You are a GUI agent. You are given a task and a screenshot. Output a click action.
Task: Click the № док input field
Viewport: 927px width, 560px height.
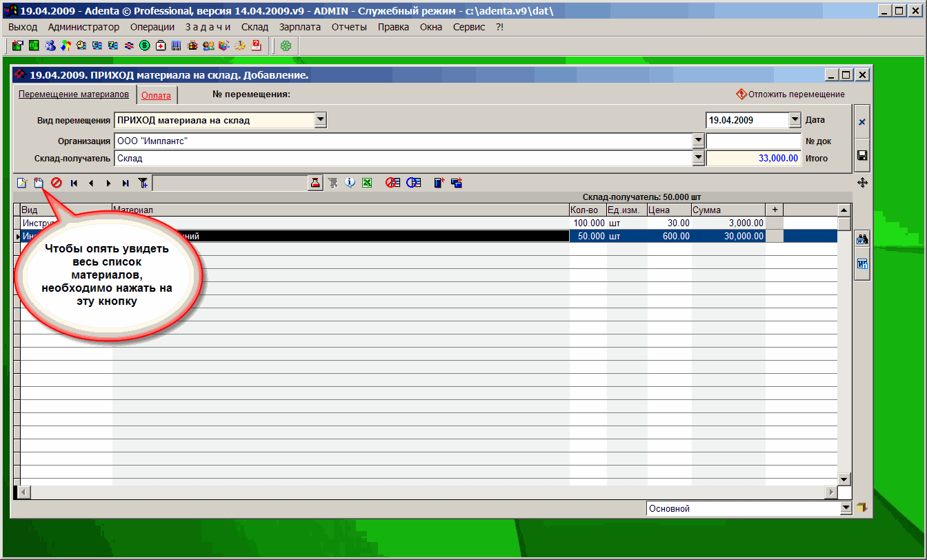click(753, 141)
